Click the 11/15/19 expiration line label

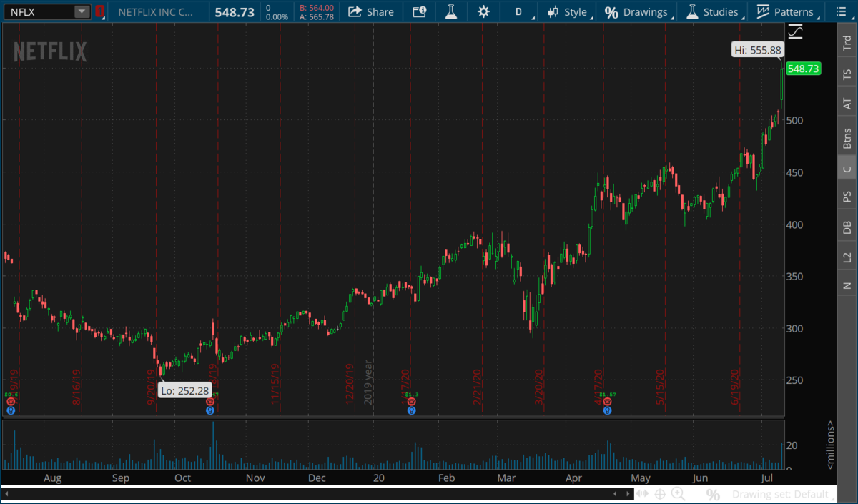pos(275,387)
